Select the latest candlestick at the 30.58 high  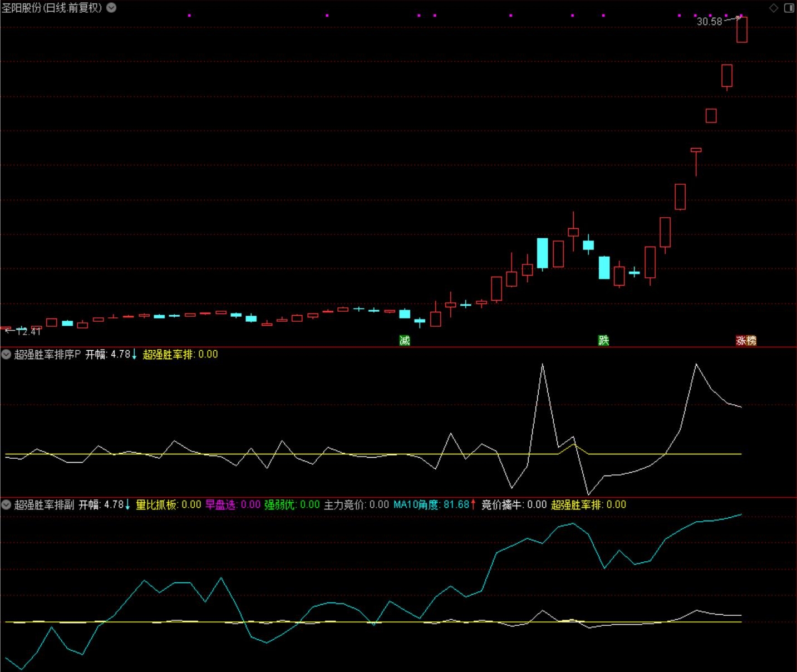point(742,29)
